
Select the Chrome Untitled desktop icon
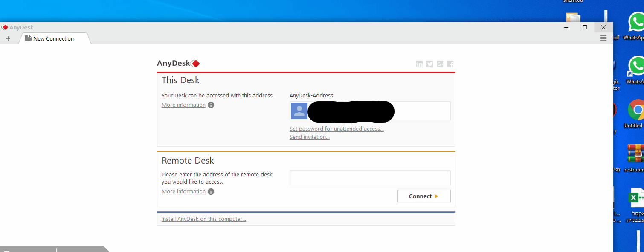[x=635, y=114]
